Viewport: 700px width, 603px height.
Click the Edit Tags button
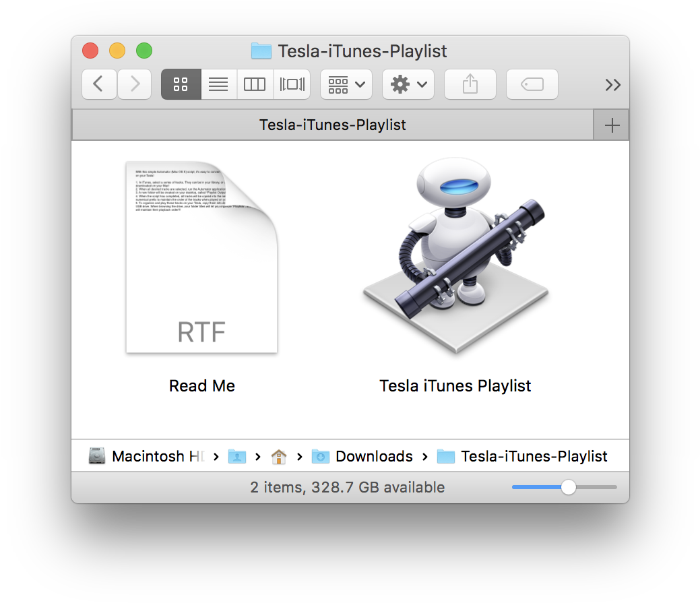click(x=532, y=84)
